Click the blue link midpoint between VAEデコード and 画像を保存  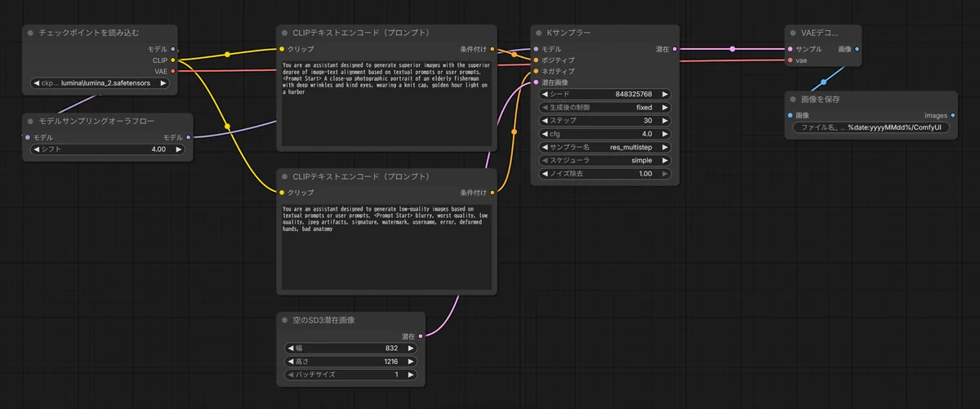click(x=823, y=82)
